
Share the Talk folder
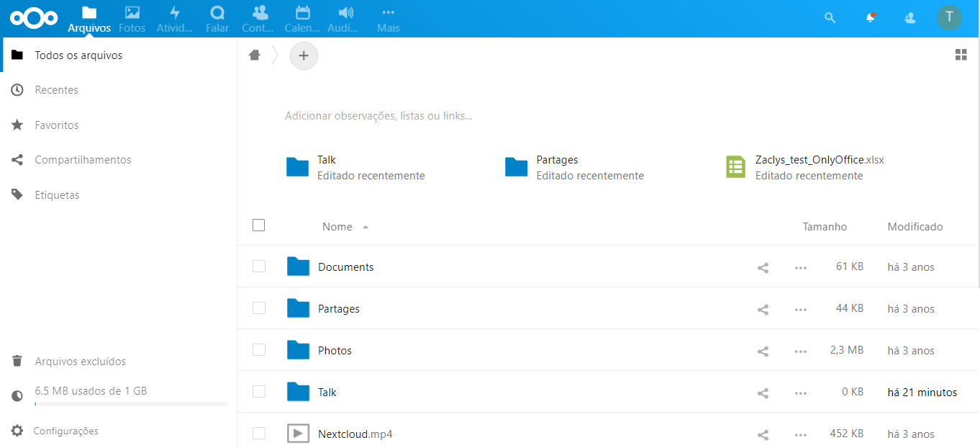[763, 393]
